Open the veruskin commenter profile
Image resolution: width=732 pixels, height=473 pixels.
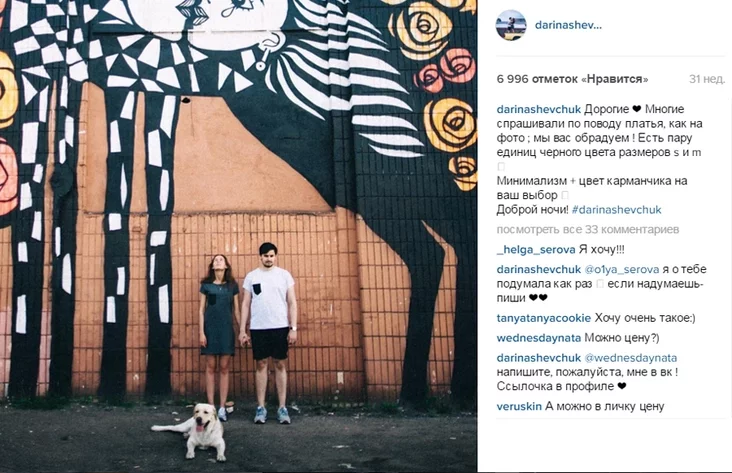pos(519,406)
